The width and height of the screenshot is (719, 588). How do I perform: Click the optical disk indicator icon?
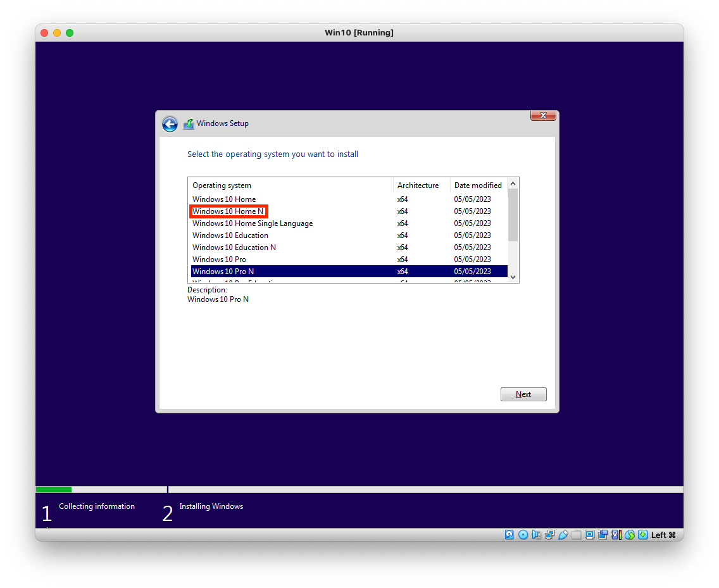[523, 535]
